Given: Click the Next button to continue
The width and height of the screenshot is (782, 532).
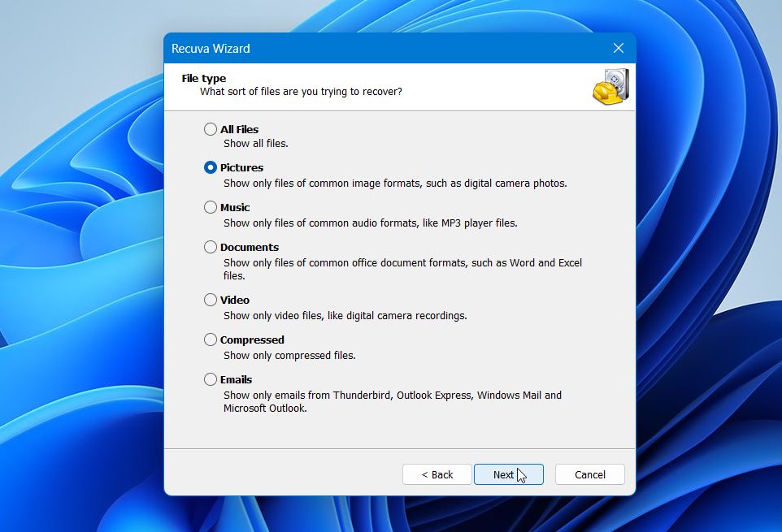Looking at the screenshot, I should tap(508, 474).
